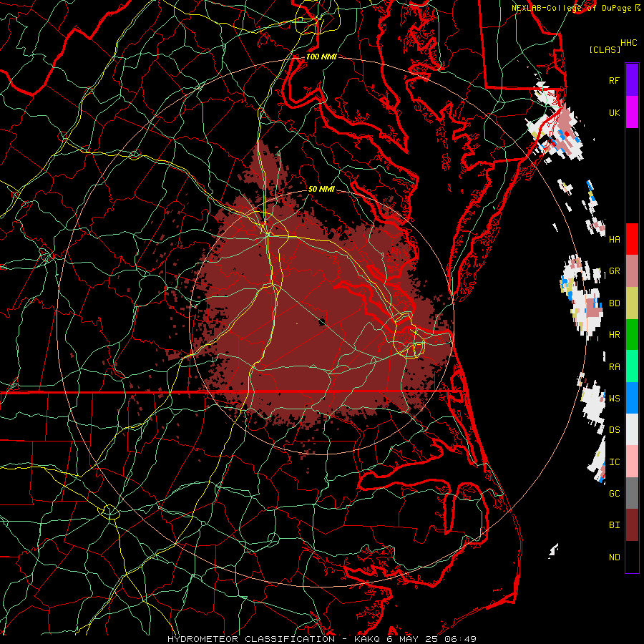
Task: Click the '[CLAS]' legend header text
Action: [605, 49]
